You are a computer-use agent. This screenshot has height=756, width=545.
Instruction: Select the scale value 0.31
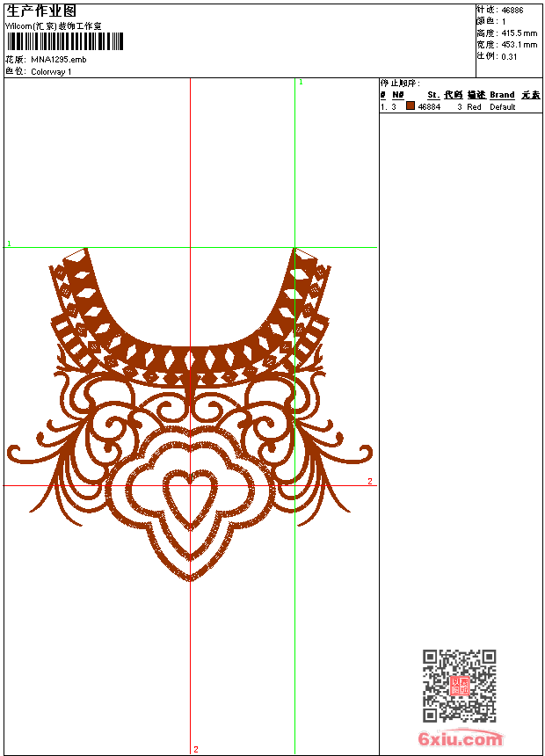[x=509, y=57]
